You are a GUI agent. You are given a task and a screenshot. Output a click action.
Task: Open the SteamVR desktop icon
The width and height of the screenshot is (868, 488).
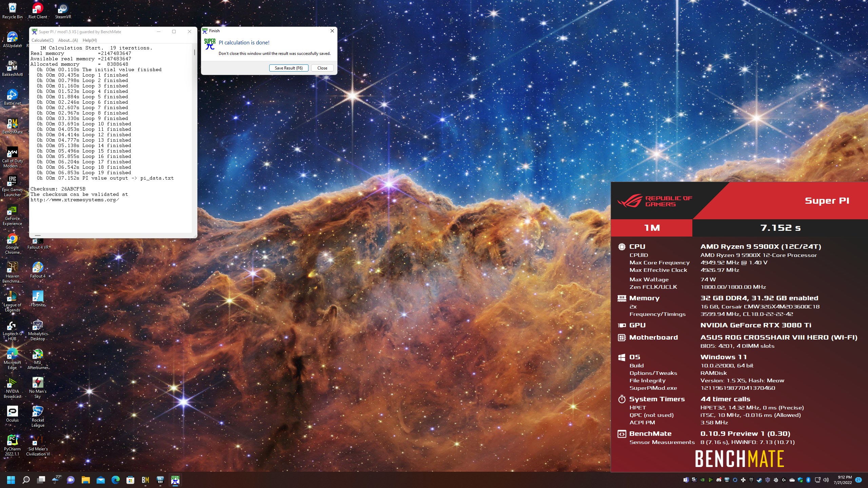pyautogui.click(x=63, y=11)
